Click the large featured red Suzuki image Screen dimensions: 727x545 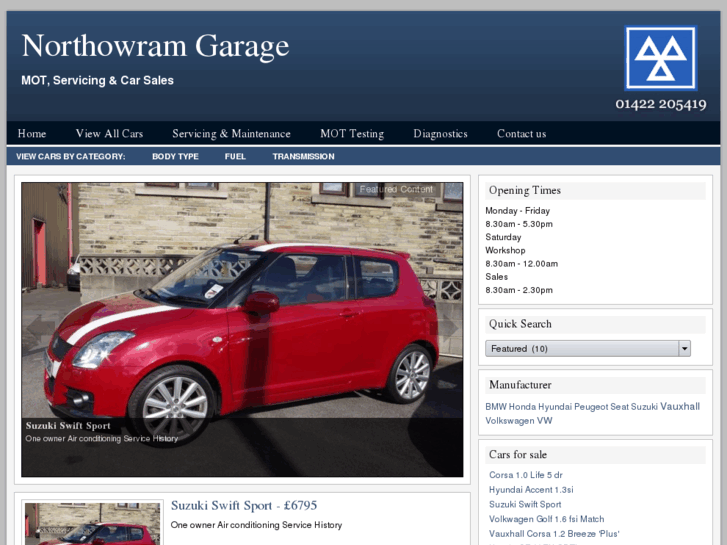tap(242, 329)
